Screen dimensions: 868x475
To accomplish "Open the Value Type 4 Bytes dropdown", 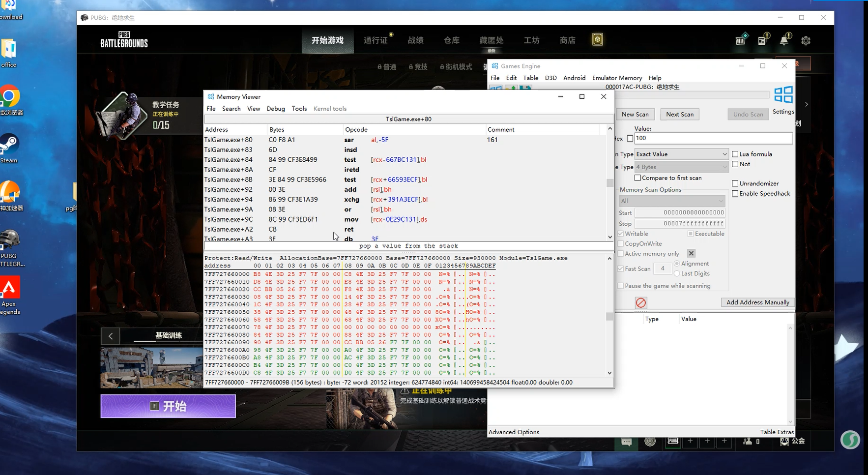I will 681,167.
